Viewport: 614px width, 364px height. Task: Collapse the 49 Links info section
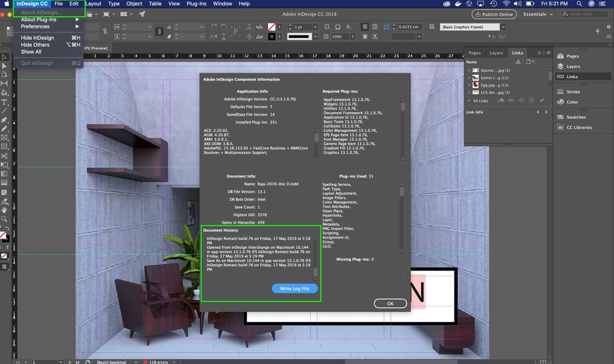coord(468,101)
